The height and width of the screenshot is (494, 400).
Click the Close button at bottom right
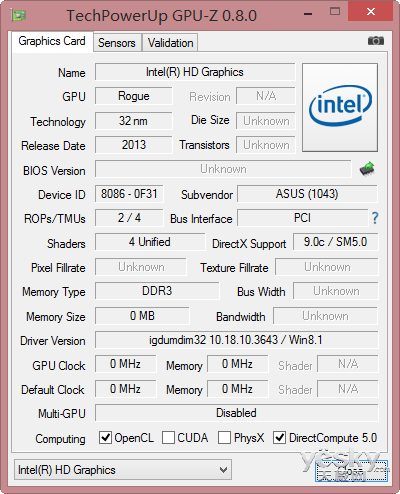tap(351, 471)
